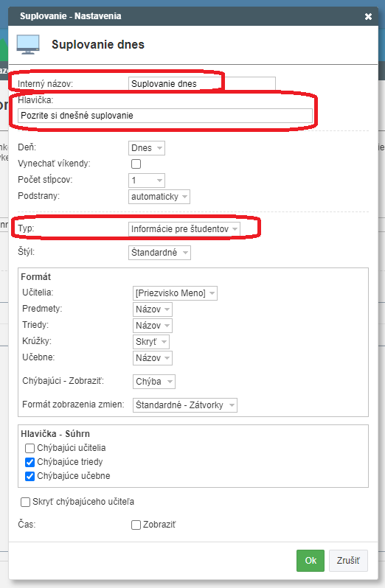Click the Hlavička text field
Image resolution: width=385 pixels, height=588 pixels.
(x=165, y=116)
